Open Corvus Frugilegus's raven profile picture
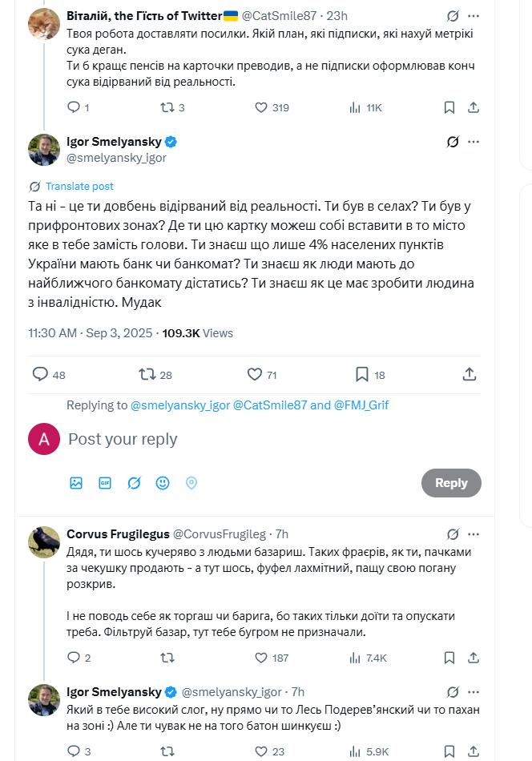This screenshot has height=761, width=532. pyautogui.click(x=44, y=542)
